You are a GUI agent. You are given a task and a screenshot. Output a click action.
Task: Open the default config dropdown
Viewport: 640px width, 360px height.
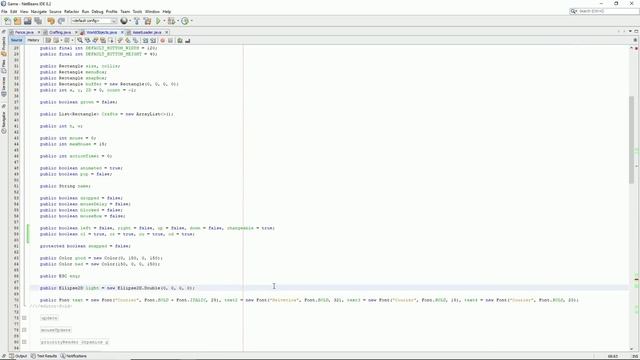pyautogui.click(x=94, y=21)
